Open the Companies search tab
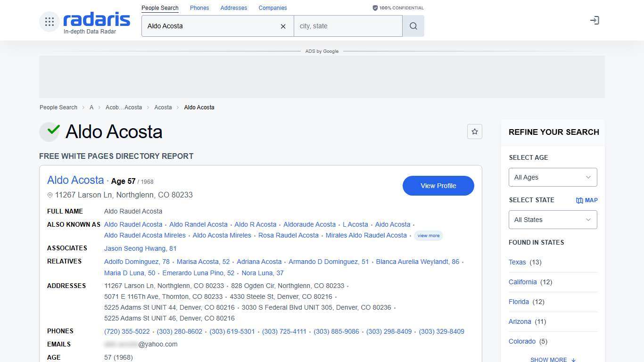644x362 pixels. [x=272, y=8]
